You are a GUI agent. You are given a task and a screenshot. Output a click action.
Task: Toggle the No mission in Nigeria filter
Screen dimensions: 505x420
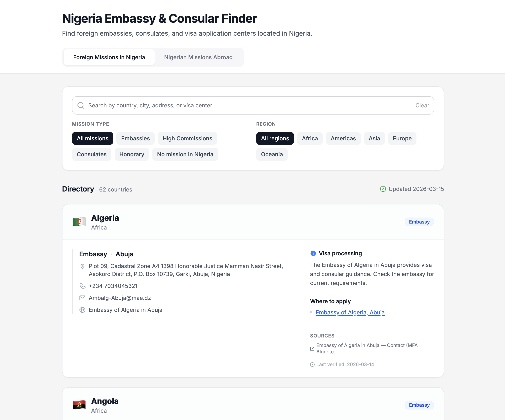185,154
